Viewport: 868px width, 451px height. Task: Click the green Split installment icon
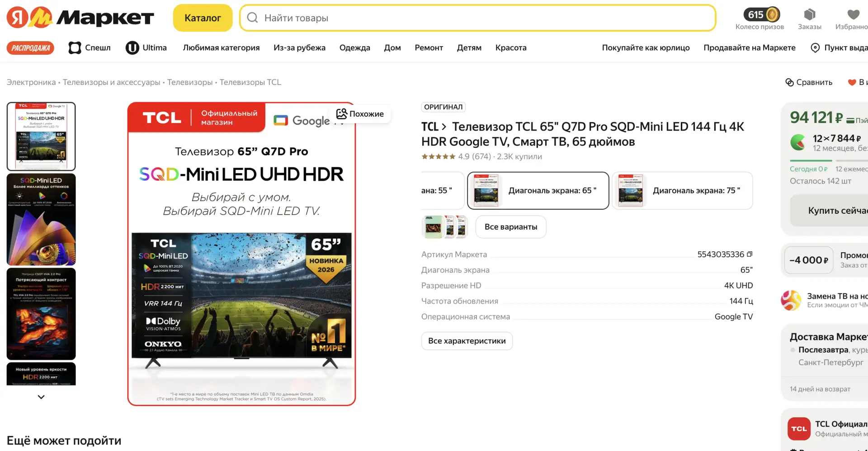(x=798, y=142)
